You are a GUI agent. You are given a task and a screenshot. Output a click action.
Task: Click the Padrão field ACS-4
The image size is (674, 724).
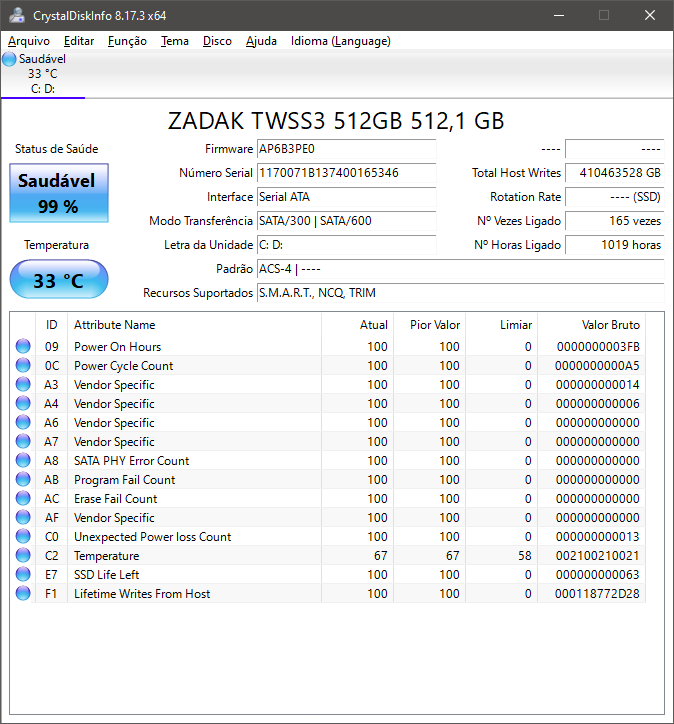pyautogui.click(x=460, y=269)
